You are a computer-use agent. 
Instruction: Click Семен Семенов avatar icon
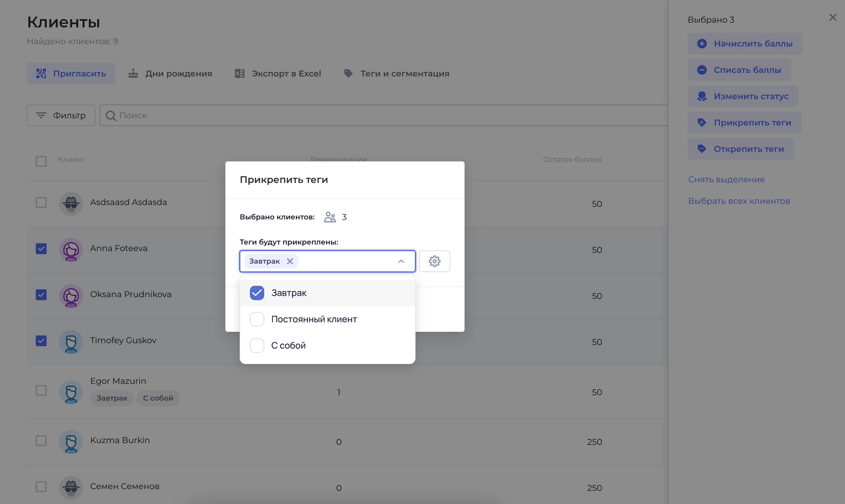[71, 488]
